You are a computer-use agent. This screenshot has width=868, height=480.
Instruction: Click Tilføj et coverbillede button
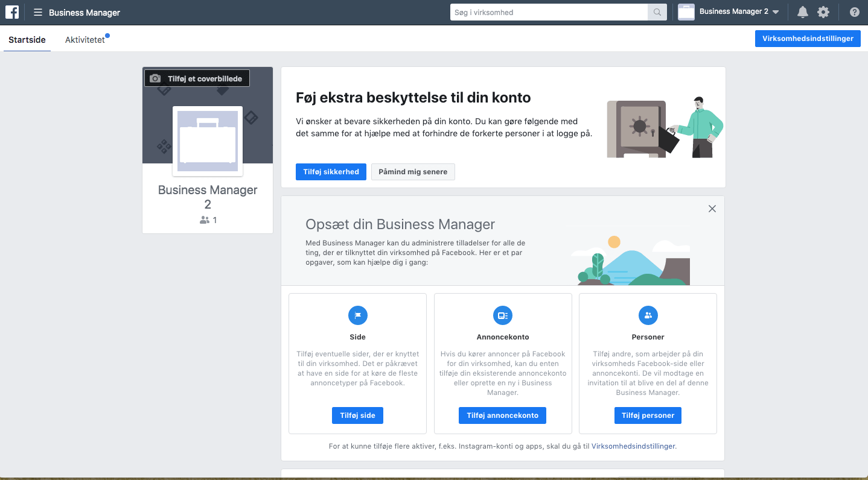point(197,78)
